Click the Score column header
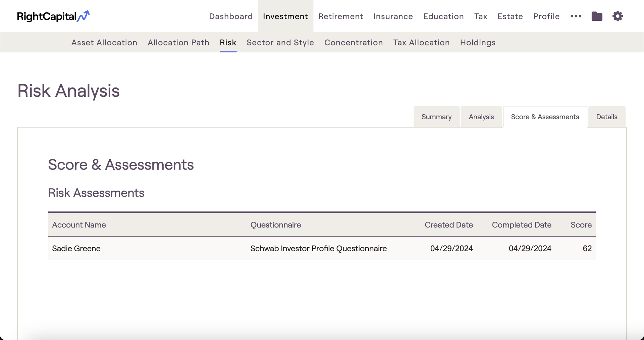Screen dimensions: 644x340 [x=581, y=225]
